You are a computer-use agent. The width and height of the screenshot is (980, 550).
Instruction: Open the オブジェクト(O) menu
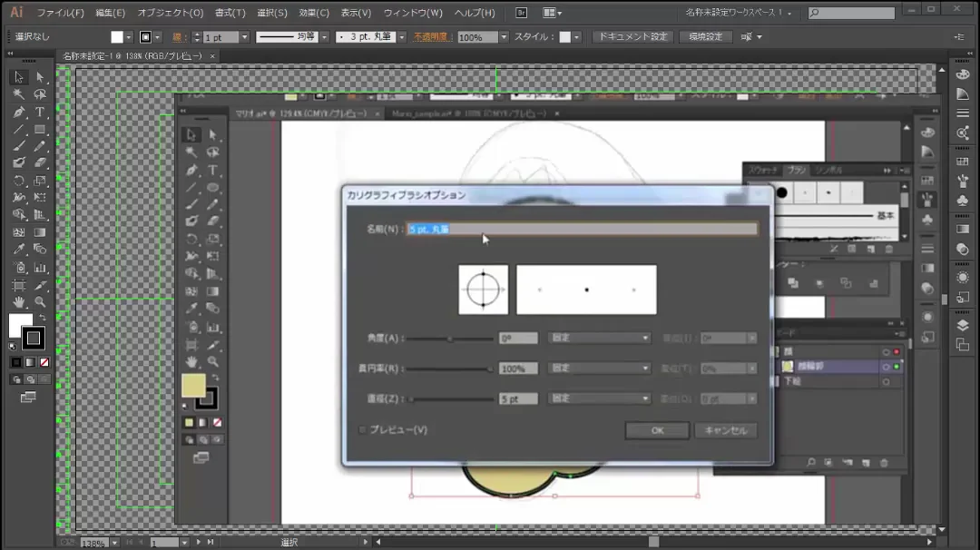[x=171, y=13]
